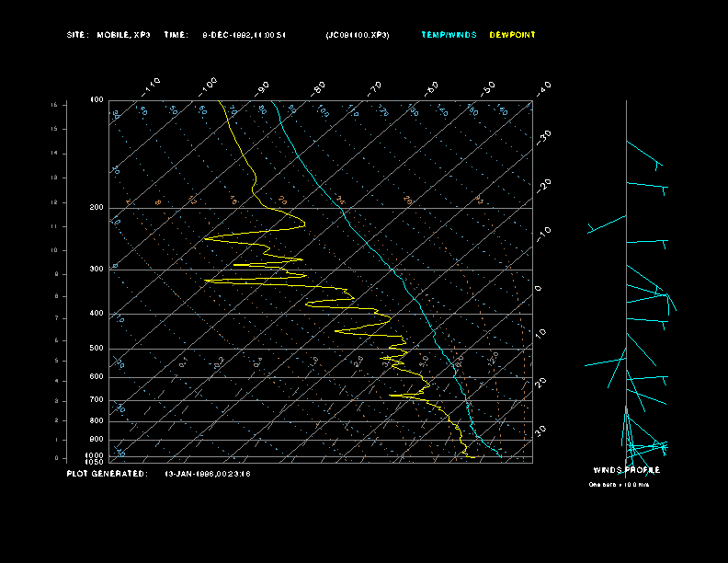This screenshot has width=728, height=563.
Task: Click the 13-JAN-1996 plot generation date
Action: pyautogui.click(x=207, y=474)
